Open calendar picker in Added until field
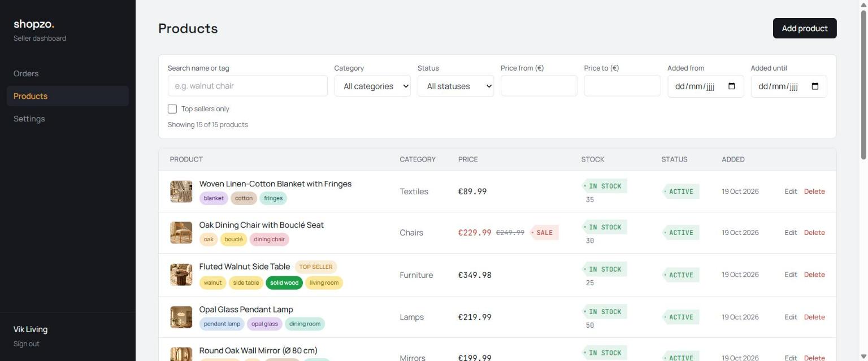Screen dimensions: 868x361 point(815,86)
